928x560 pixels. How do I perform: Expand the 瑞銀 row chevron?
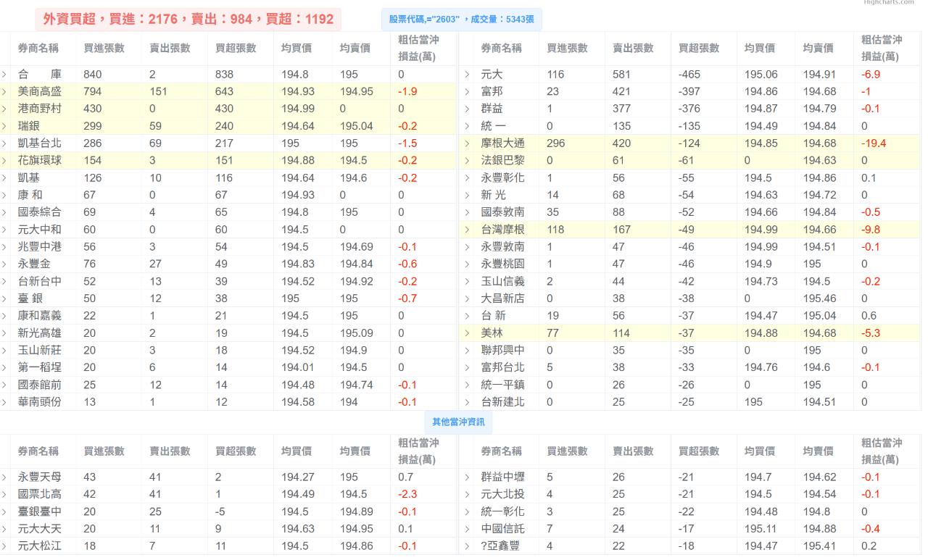tap(4, 126)
